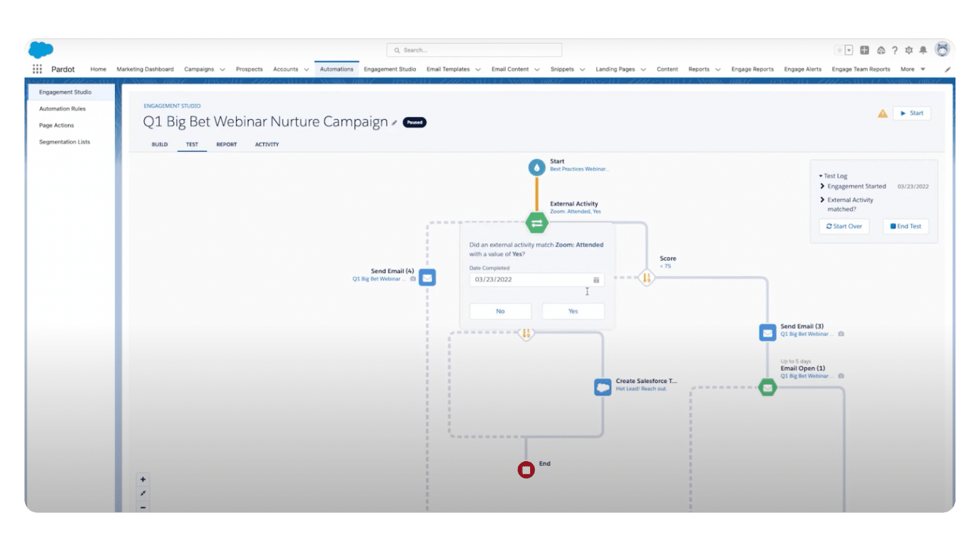Click the edit navigation pencil icon

[947, 69]
